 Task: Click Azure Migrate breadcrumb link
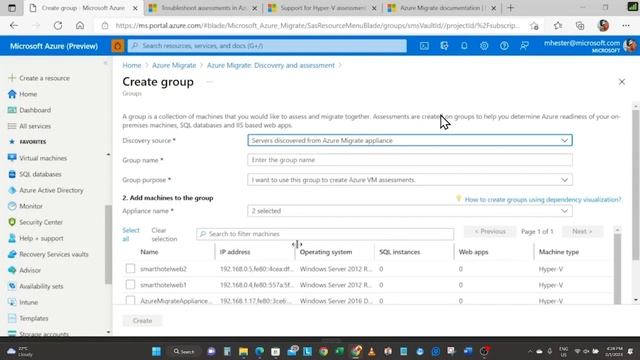(x=174, y=65)
